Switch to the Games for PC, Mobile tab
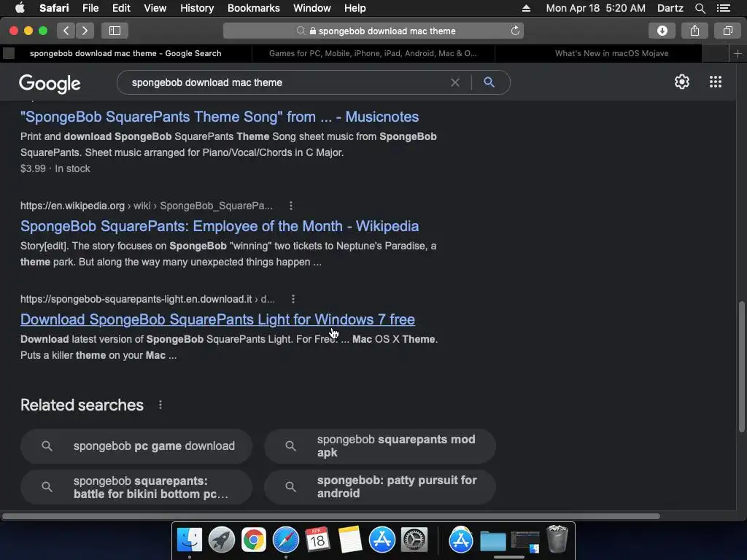The image size is (747, 560). 373,53
